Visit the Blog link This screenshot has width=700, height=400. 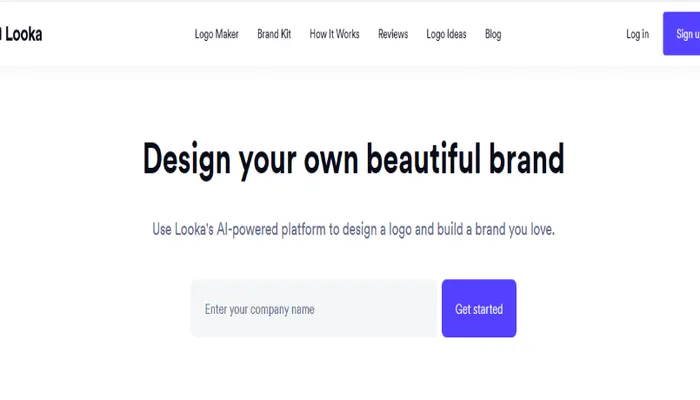[x=493, y=34]
